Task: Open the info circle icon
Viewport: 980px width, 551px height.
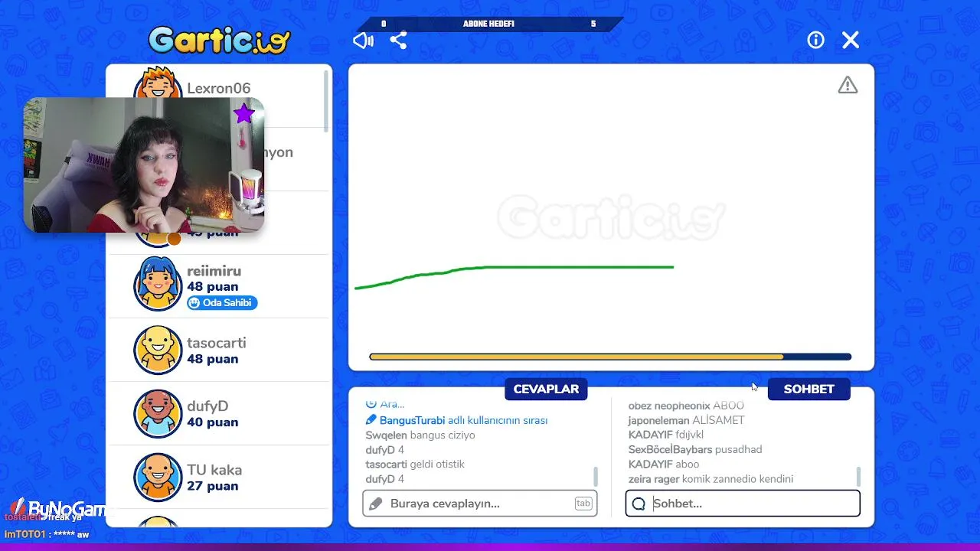Action: pyautogui.click(x=815, y=40)
